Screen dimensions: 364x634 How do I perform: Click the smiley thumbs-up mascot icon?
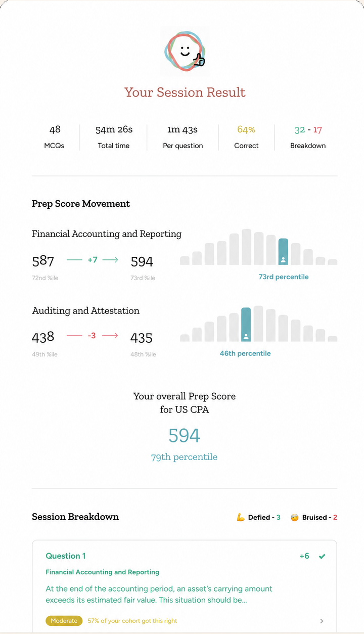185,51
